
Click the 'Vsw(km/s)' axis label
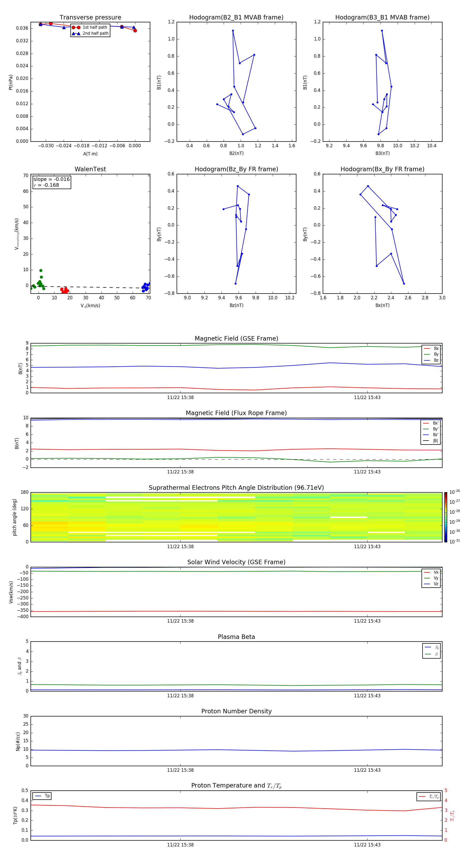11,592
